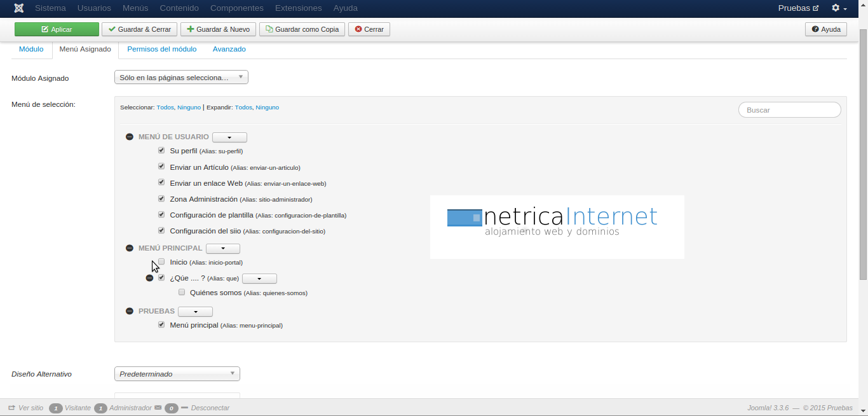This screenshot has width=868, height=416.
Task: Open the Extensiones menu
Action: 298,8
